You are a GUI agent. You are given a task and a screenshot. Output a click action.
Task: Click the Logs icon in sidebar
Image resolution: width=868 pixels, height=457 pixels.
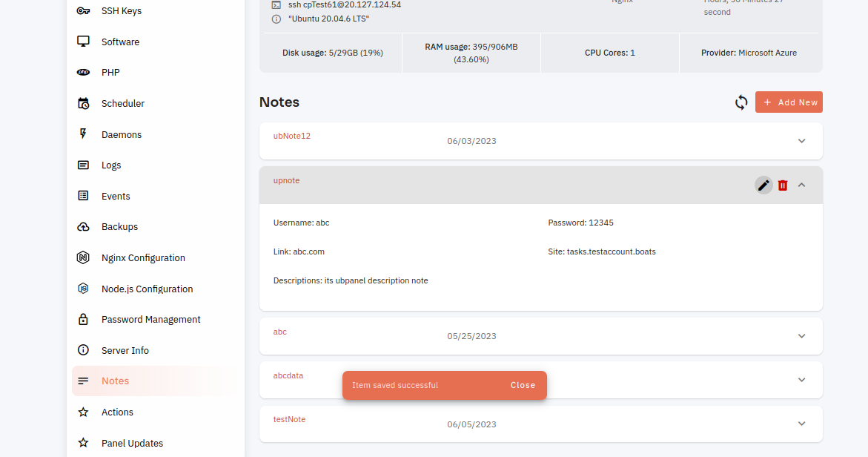tap(83, 165)
